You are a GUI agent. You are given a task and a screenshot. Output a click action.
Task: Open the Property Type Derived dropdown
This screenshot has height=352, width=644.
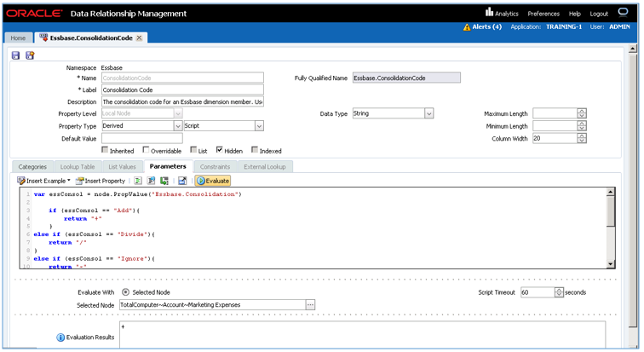(178, 125)
